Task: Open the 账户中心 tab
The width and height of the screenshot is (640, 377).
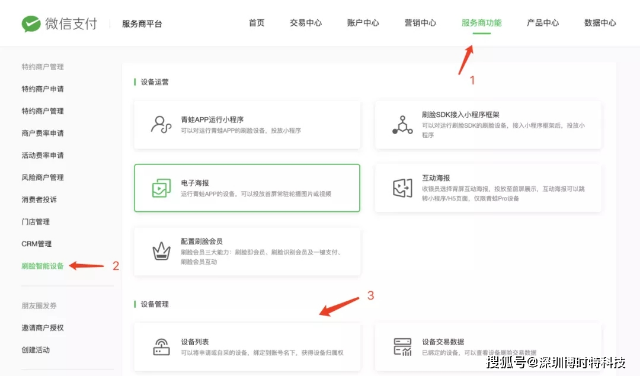Action: click(363, 23)
